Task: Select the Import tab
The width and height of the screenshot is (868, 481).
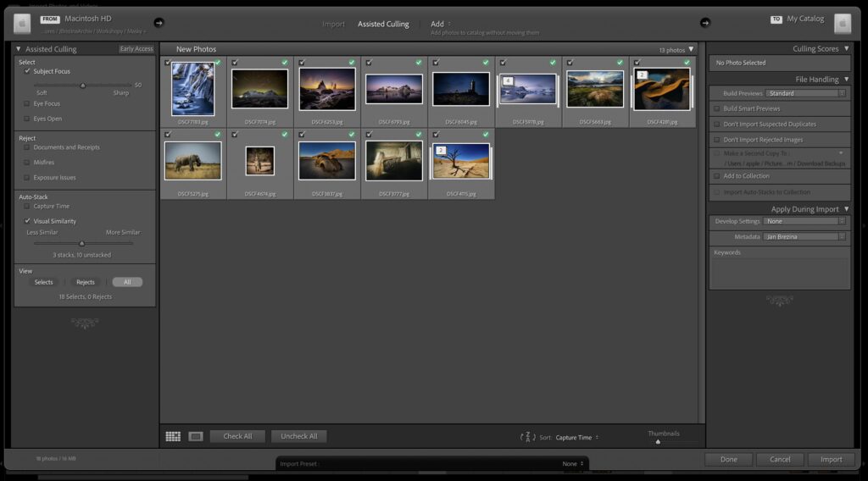Action: tap(333, 24)
